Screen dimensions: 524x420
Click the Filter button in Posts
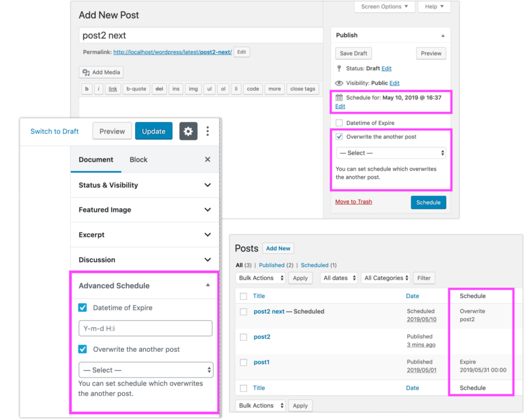tap(424, 278)
